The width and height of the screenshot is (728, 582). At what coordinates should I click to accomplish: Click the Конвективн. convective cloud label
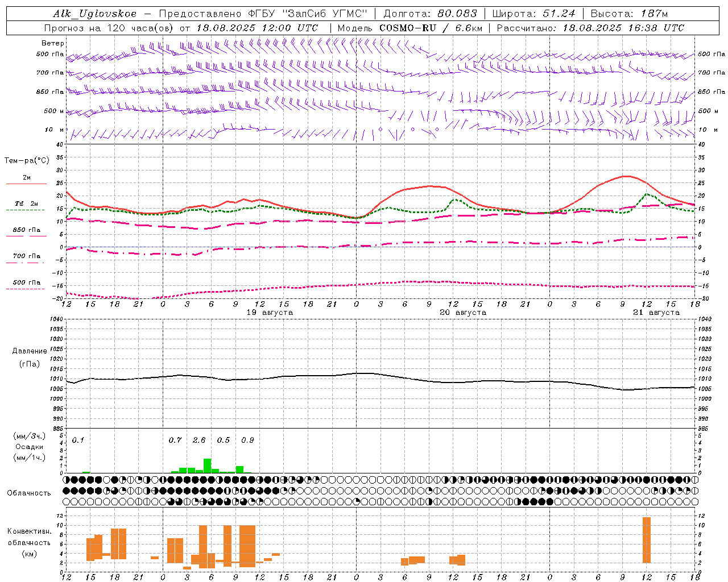(x=30, y=531)
